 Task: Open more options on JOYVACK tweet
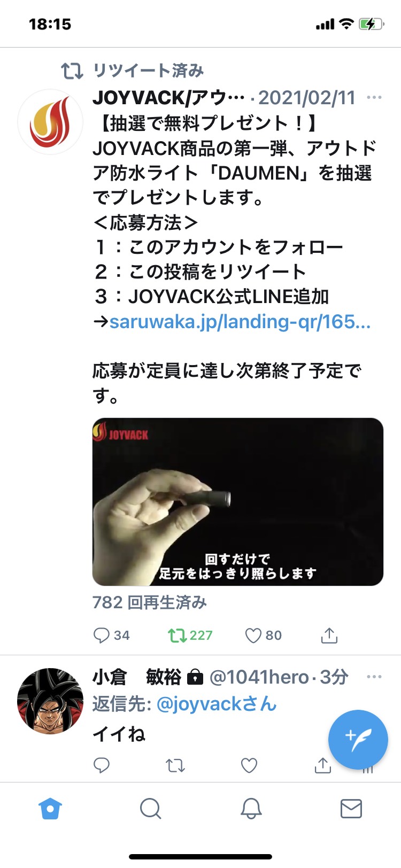tap(374, 97)
